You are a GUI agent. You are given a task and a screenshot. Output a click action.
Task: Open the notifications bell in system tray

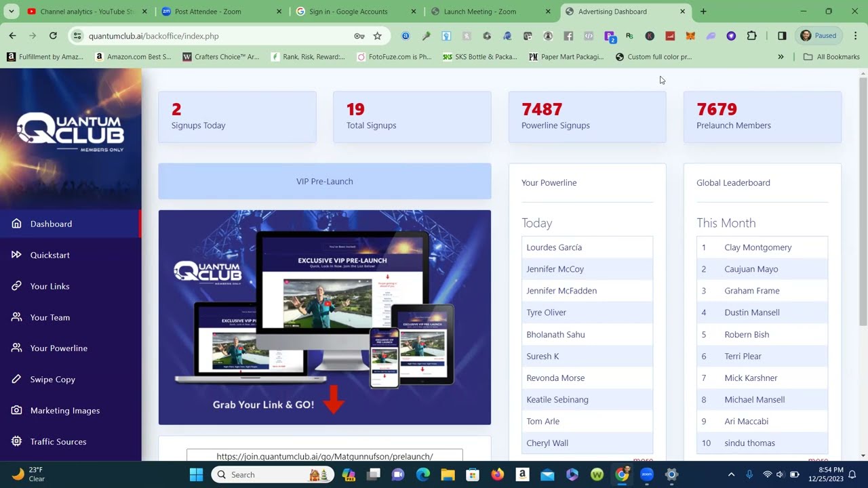click(852, 474)
